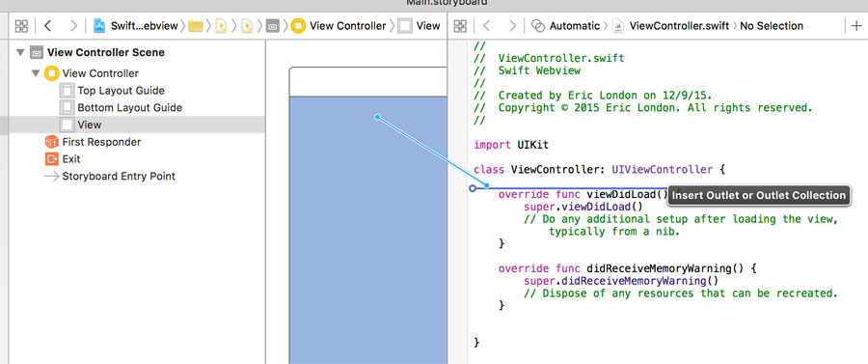Select 'Top Layout Guide' in outline
868x364 pixels.
point(121,91)
